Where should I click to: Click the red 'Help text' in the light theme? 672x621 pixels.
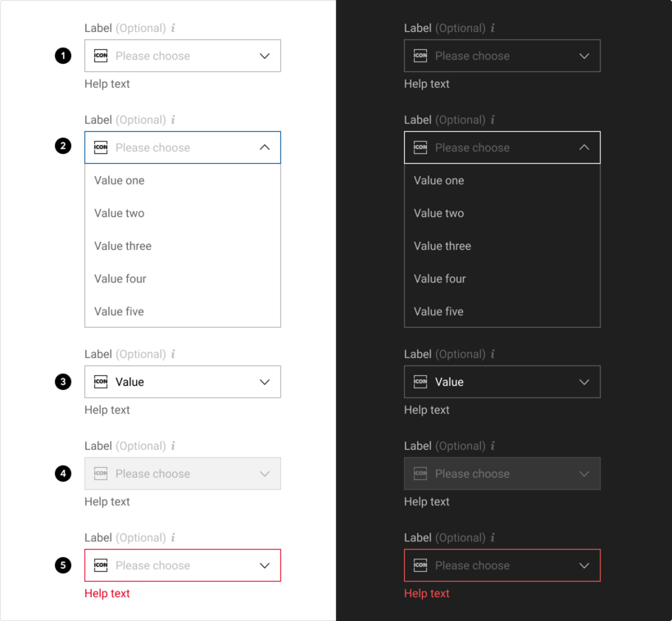point(107,593)
